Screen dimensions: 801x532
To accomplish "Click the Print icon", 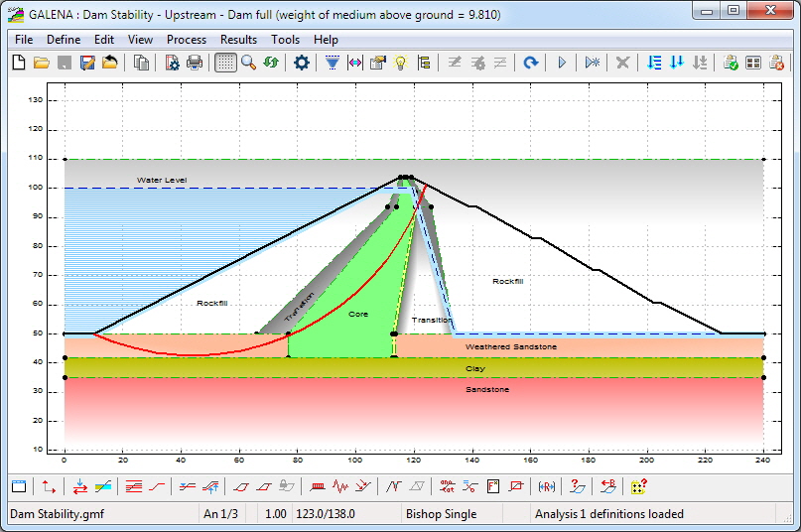I will tap(195, 63).
